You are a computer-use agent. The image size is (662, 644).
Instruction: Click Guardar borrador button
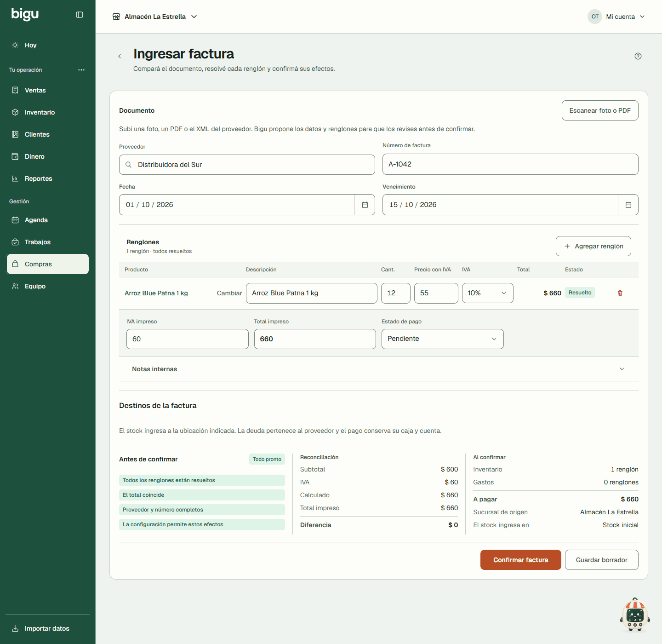point(602,560)
